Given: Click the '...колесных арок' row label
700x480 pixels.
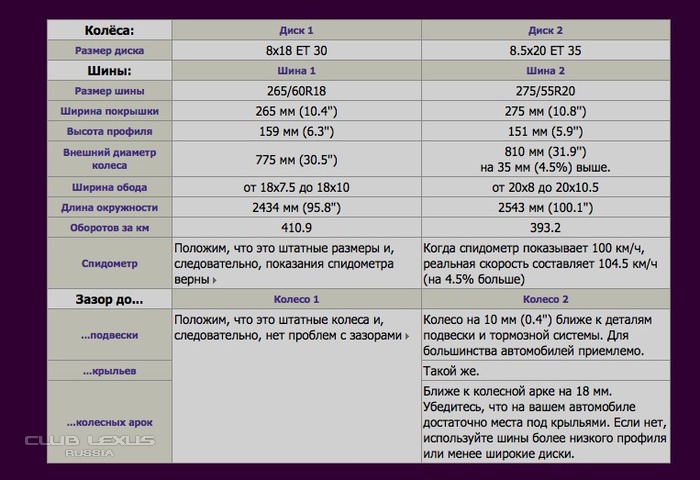Looking at the screenshot, I should tap(109, 422).
